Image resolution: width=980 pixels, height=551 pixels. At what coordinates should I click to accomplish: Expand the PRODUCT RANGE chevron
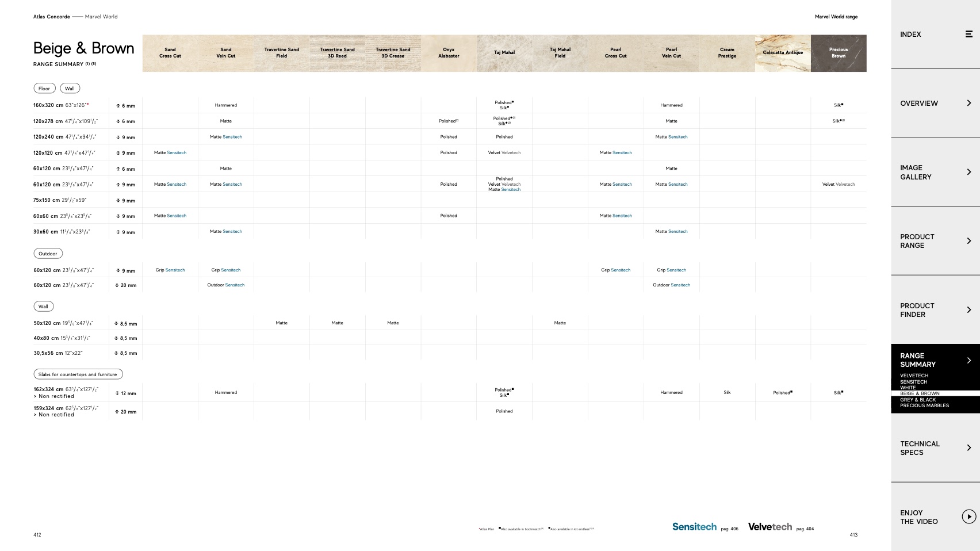pos(968,241)
